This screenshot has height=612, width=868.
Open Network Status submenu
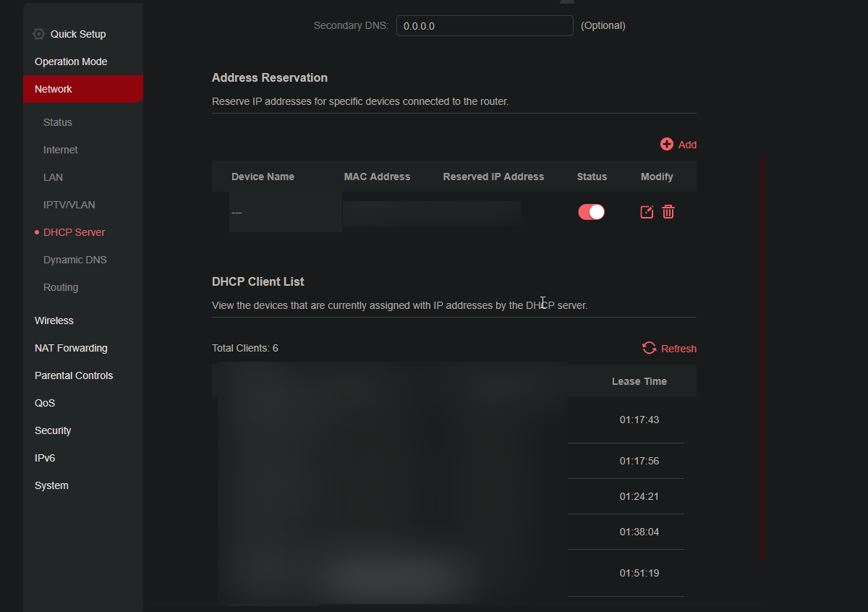tap(58, 122)
